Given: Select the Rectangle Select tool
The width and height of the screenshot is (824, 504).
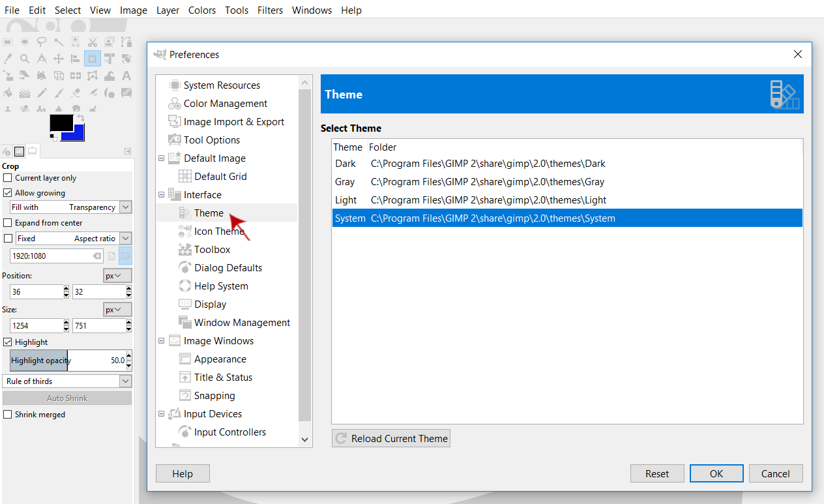Looking at the screenshot, I should coord(8,42).
